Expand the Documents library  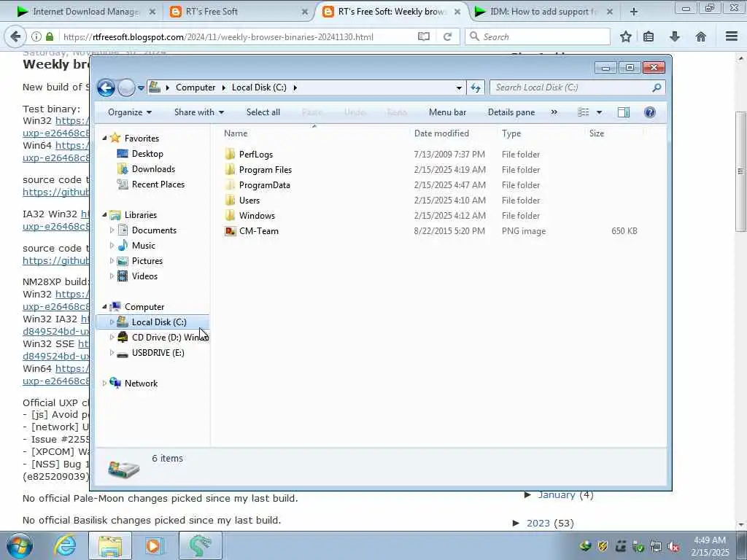pos(112,230)
